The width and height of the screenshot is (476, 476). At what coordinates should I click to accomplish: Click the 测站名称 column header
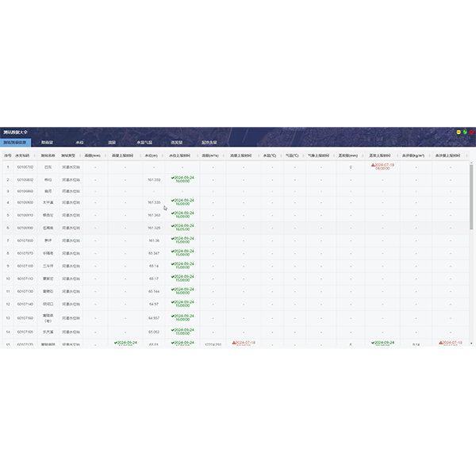tap(48, 155)
